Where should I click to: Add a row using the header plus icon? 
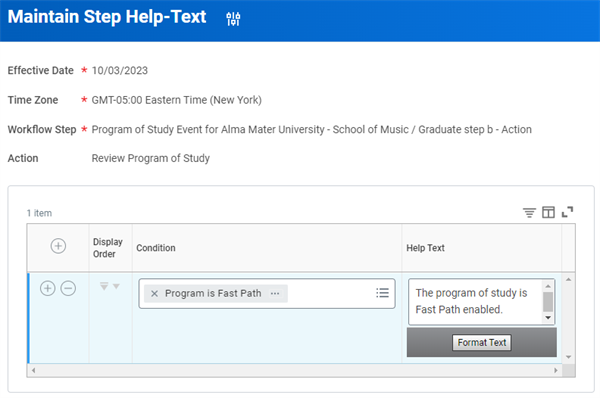[x=58, y=246]
